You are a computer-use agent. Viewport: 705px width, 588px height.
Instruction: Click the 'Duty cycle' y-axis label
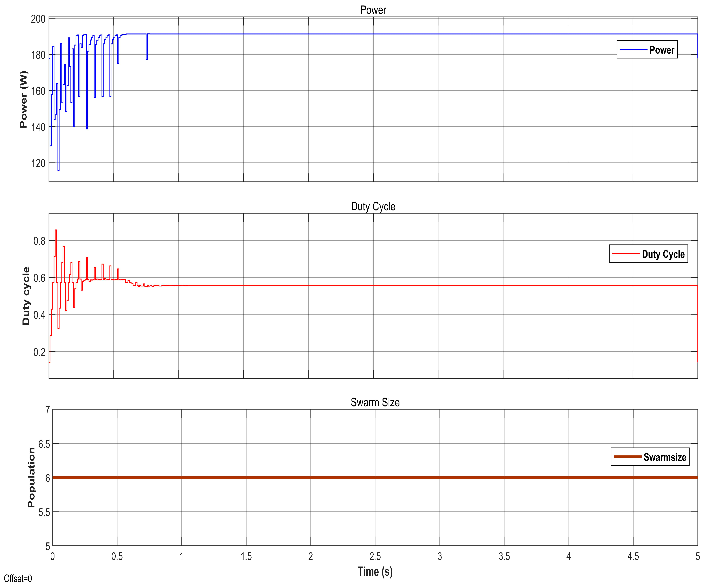tap(26, 296)
